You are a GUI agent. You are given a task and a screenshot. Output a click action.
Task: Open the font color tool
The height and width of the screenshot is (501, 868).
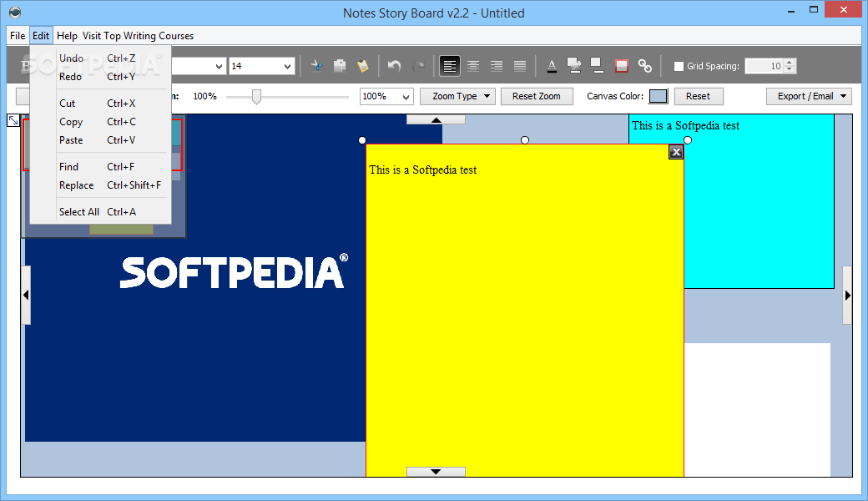pyautogui.click(x=552, y=66)
